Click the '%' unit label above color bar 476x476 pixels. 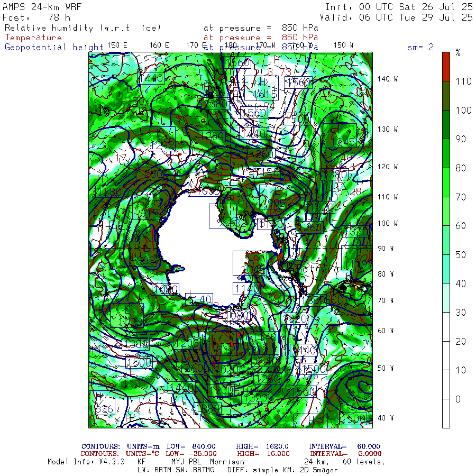pyautogui.click(x=458, y=52)
